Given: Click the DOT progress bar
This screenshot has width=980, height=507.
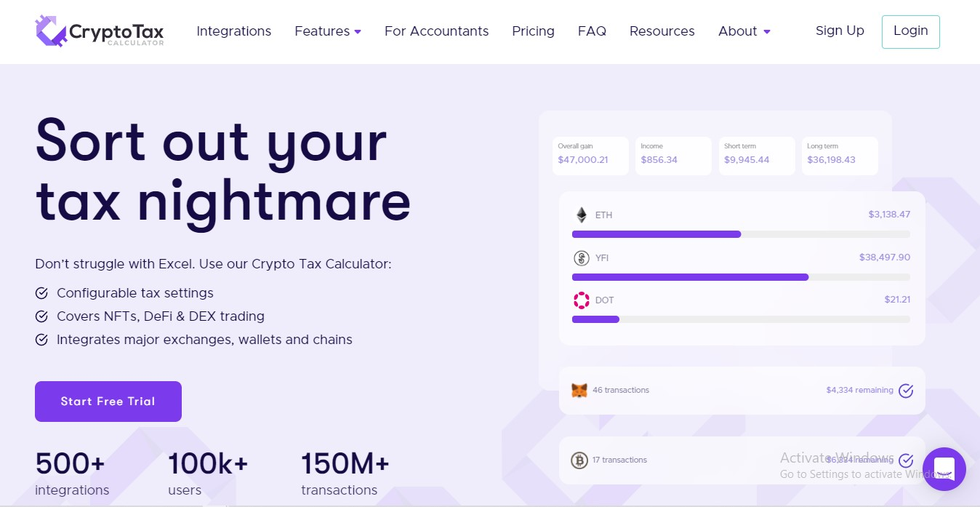Looking at the screenshot, I should (741, 319).
